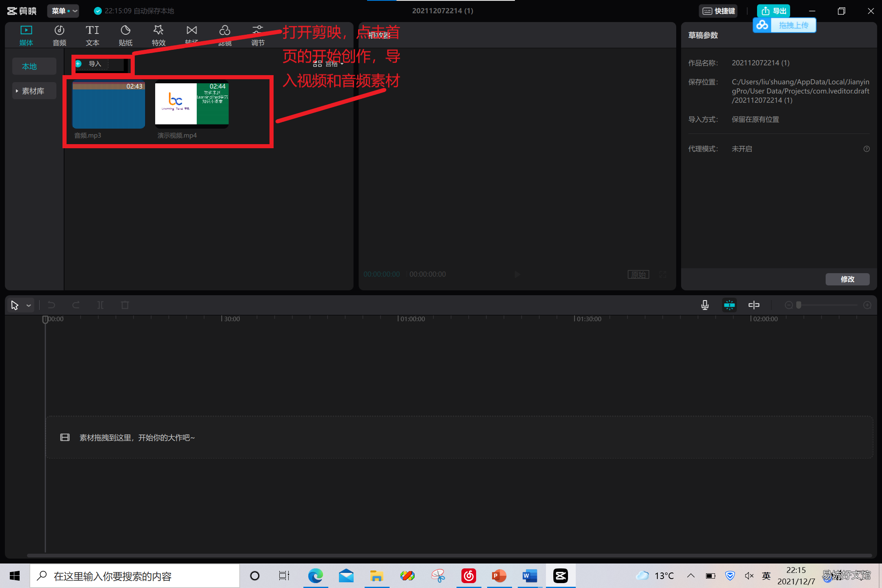882x588 pixels.
Task: Open the transitions tab icon
Action: 192,31
